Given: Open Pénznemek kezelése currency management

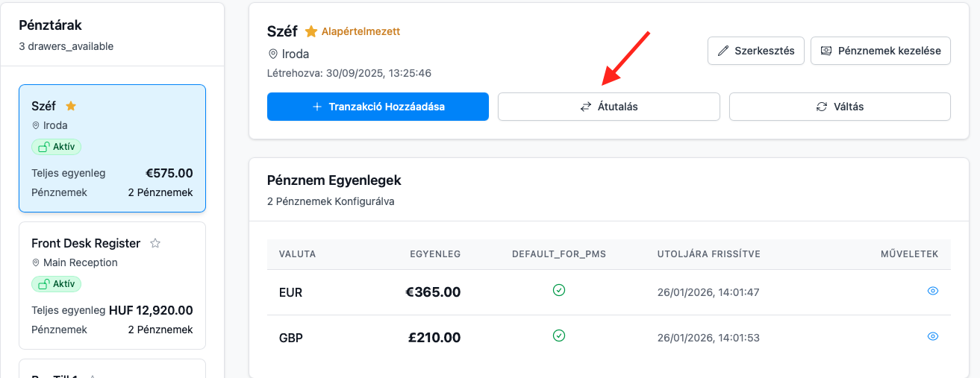Looking at the screenshot, I should (x=881, y=51).
